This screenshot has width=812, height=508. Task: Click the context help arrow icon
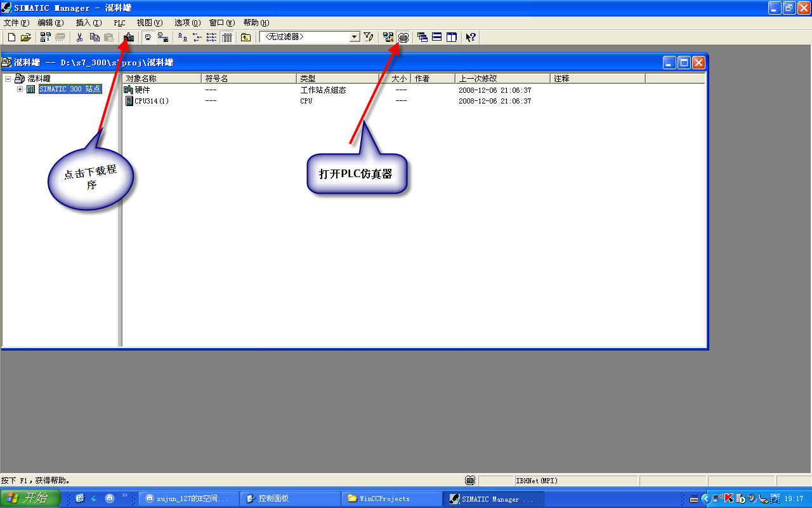470,37
